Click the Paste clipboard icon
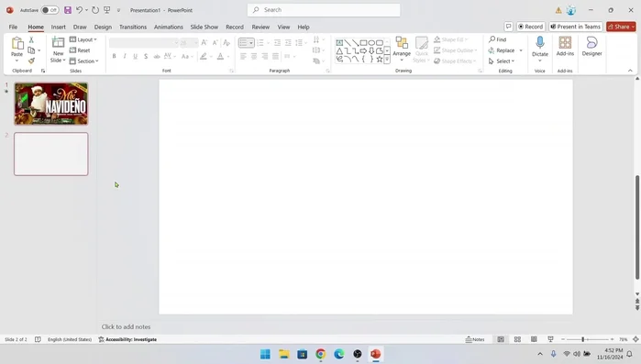Viewport: 641px width, 364px height. tap(17, 43)
